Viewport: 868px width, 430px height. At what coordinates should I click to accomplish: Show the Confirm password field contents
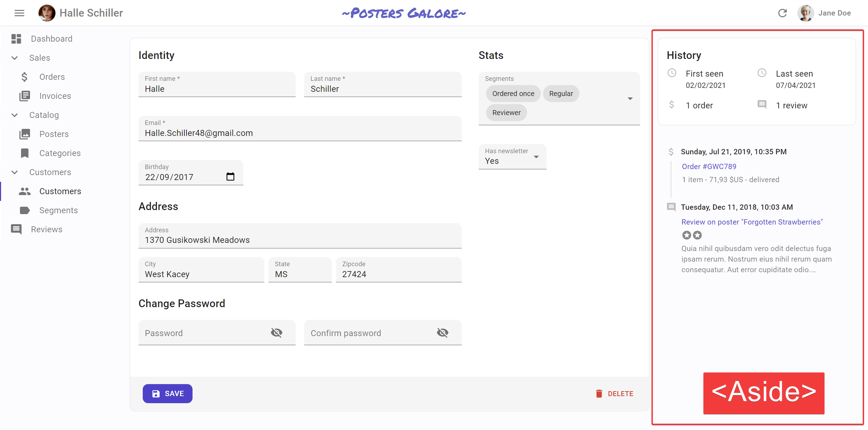[443, 332]
